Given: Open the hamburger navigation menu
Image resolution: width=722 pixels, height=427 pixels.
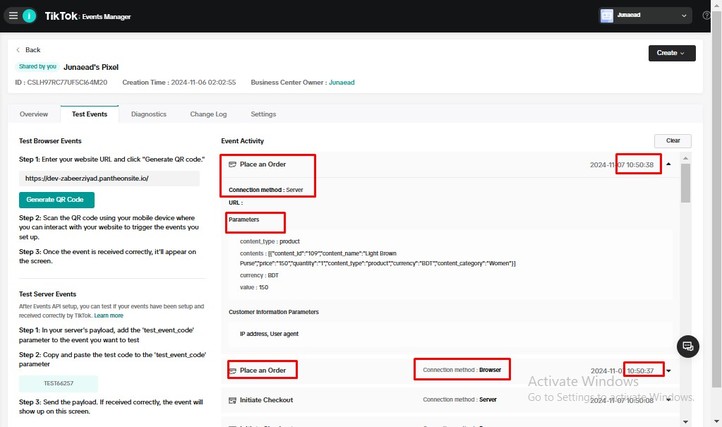Looking at the screenshot, I should point(12,16).
